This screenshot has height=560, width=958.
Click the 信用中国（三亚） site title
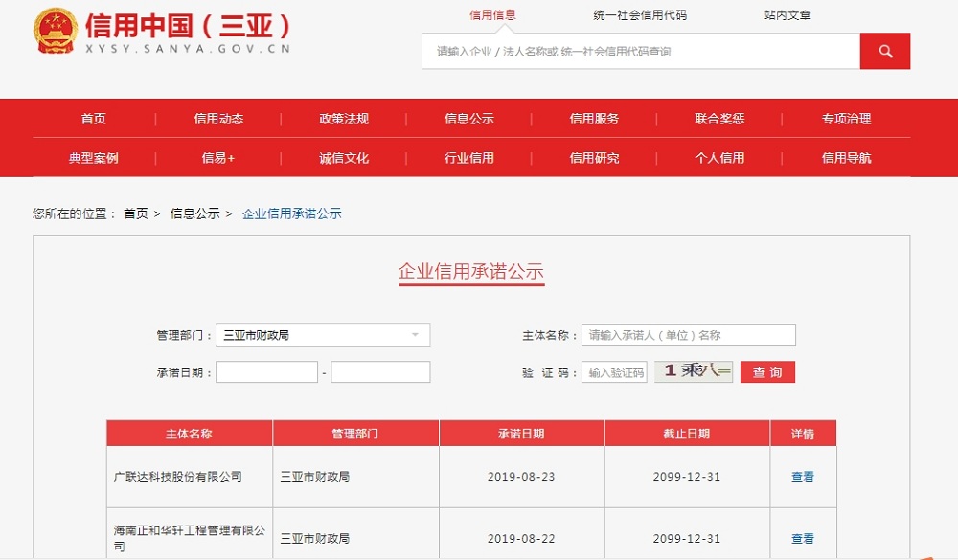[188, 26]
